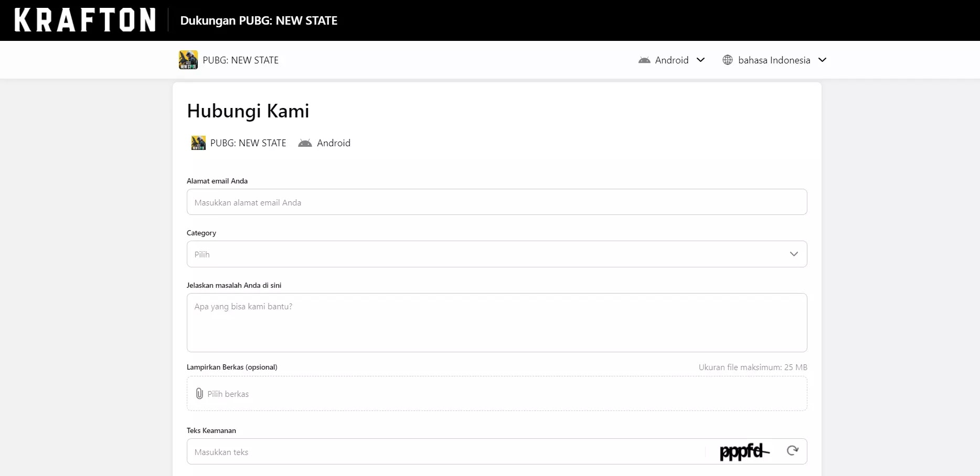980x476 pixels.
Task: Expand the bahasa Indonesia language selector
Action: click(774, 60)
